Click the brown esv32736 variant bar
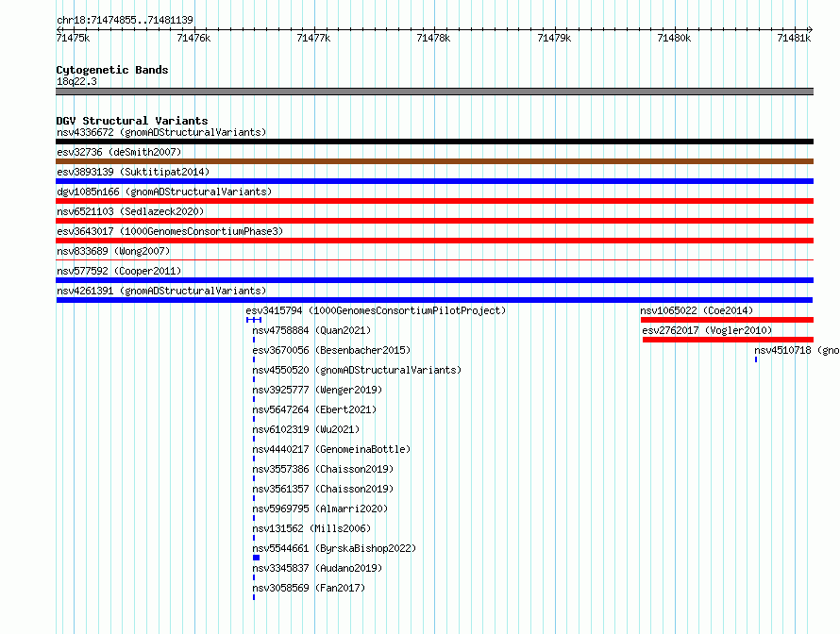 [434, 161]
